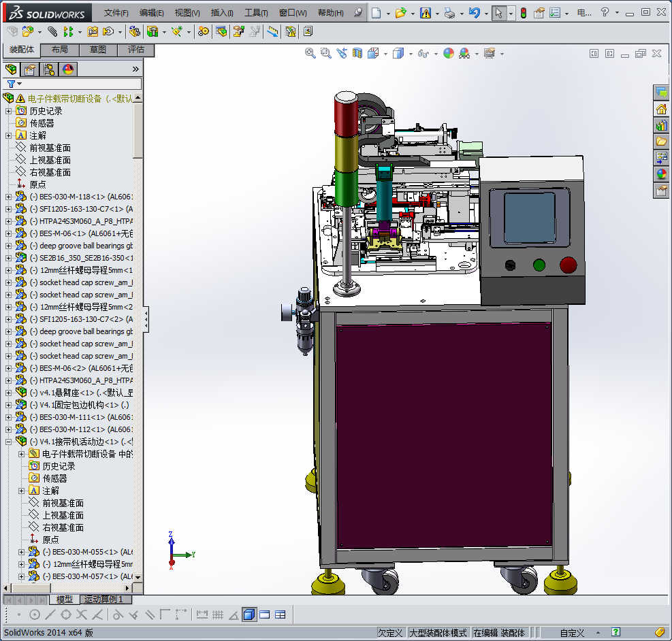
Task: Collapse the V4.1接带机活动边<1> subassembly node
Action: 8,442
